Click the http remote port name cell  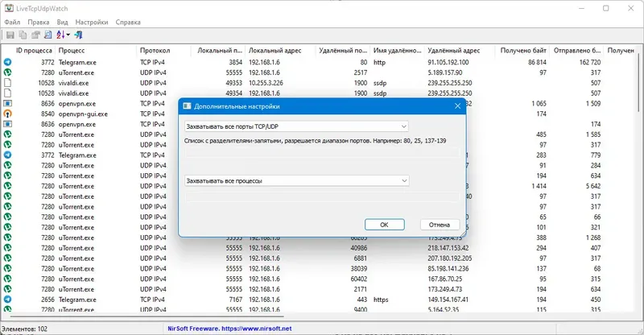click(379, 62)
